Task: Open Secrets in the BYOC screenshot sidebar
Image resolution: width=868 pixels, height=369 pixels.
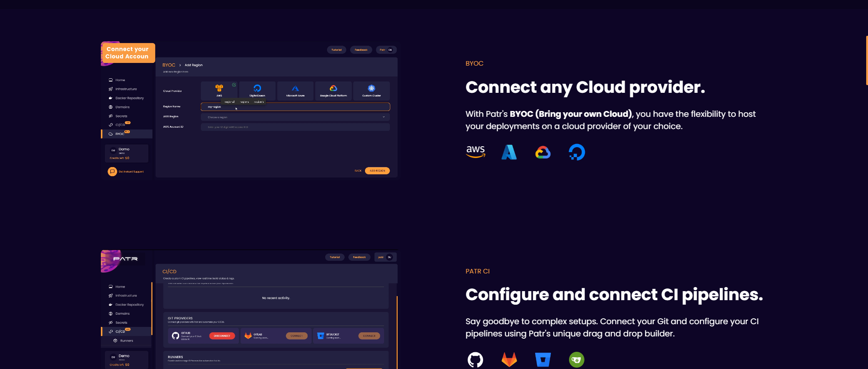Action: pos(118,116)
